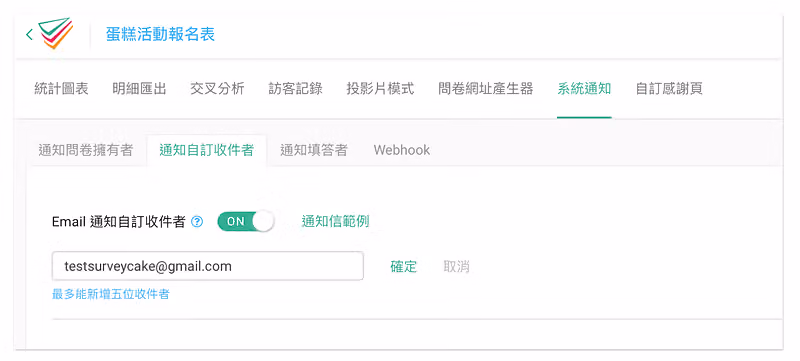Switch to the 自訂感謝頁 tab

click(669, 88)
